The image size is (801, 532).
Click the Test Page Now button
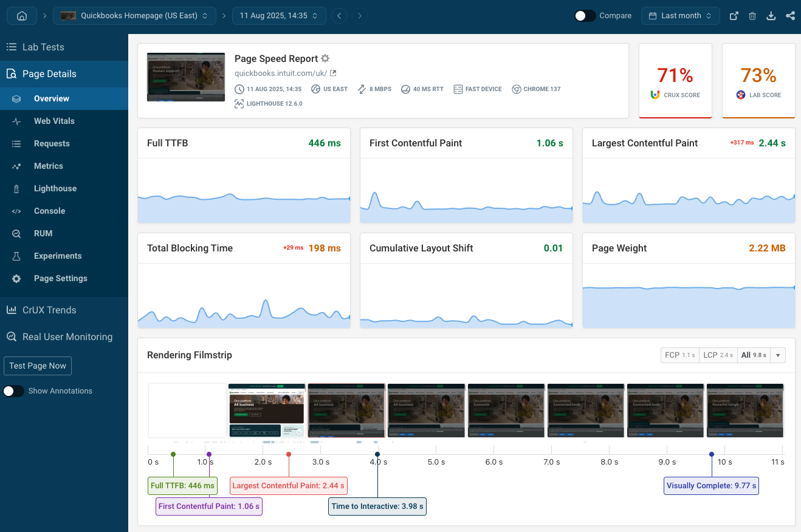(38, 366)
